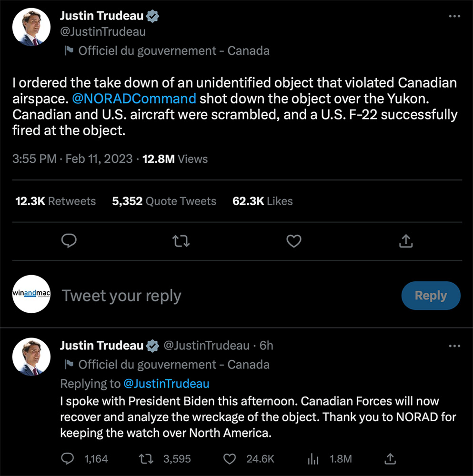Focus the Tweet your reply field
The height and width of the screenshot is (476, 473).
229,296
